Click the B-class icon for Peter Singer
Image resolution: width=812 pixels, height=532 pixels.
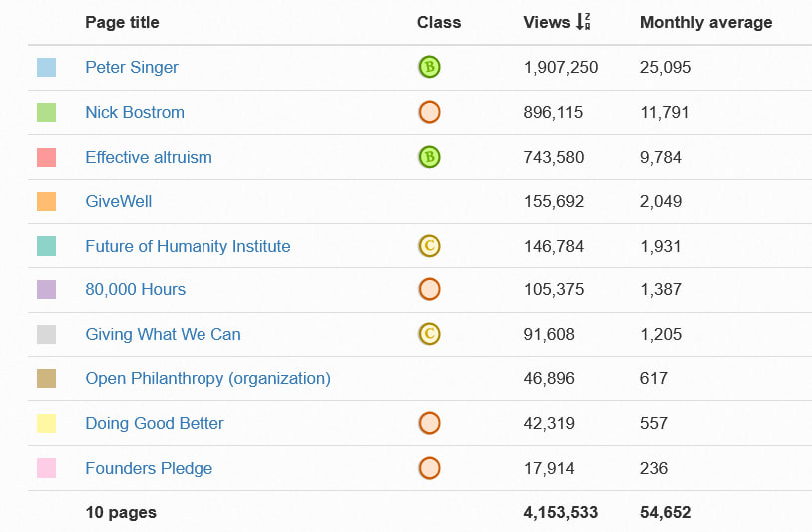[x=429, y=68]
